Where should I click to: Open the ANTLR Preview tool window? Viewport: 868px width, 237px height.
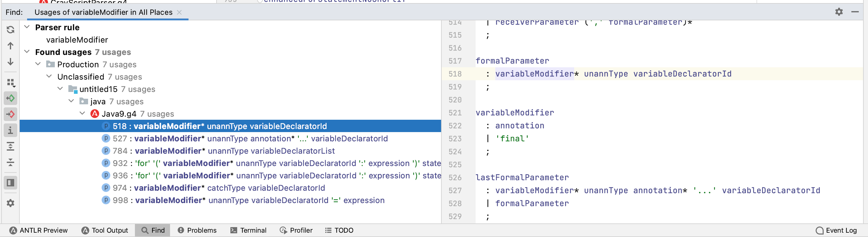pos(39,230)
